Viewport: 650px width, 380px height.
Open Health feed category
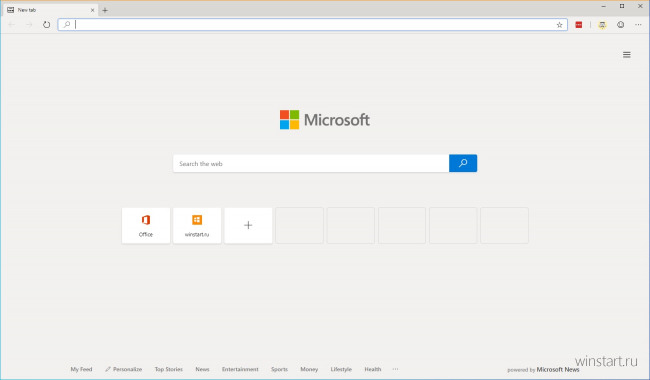(373, 369)
